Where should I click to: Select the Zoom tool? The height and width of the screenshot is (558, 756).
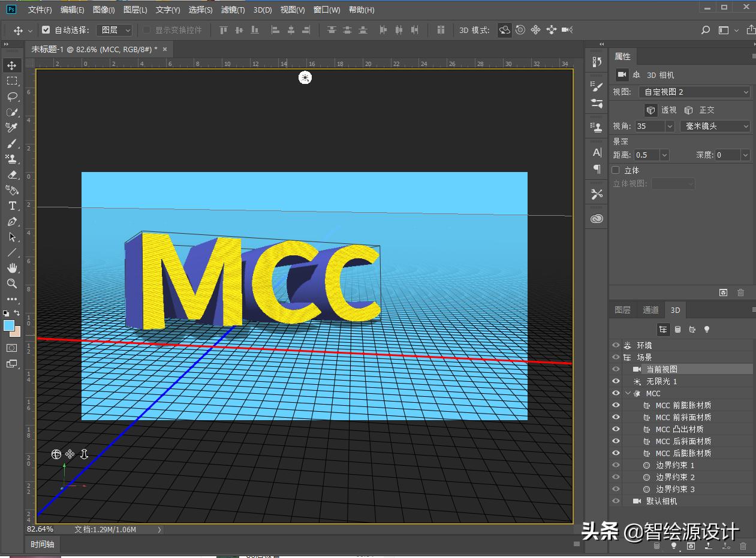tap(12, 283)
